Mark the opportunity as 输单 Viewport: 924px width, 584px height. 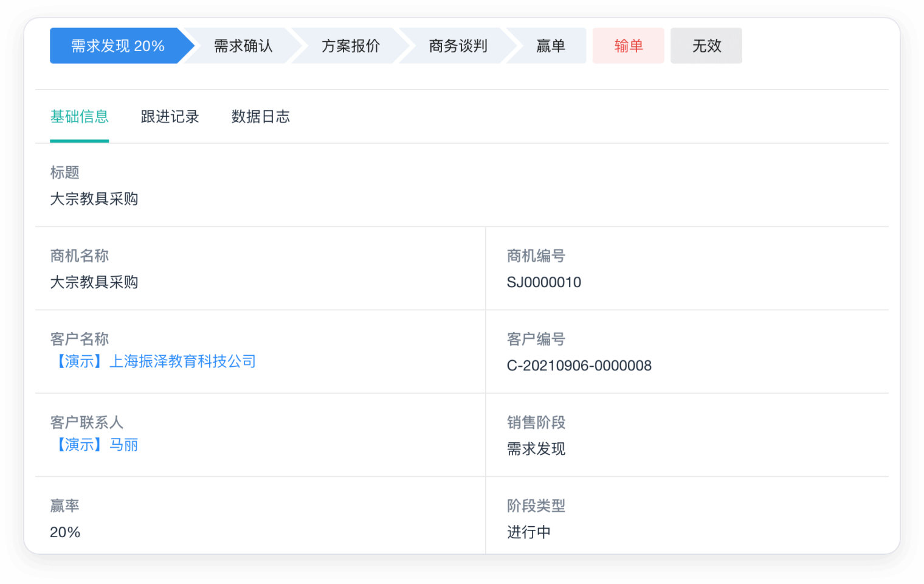pyautogui.click(x=629, y=46)
